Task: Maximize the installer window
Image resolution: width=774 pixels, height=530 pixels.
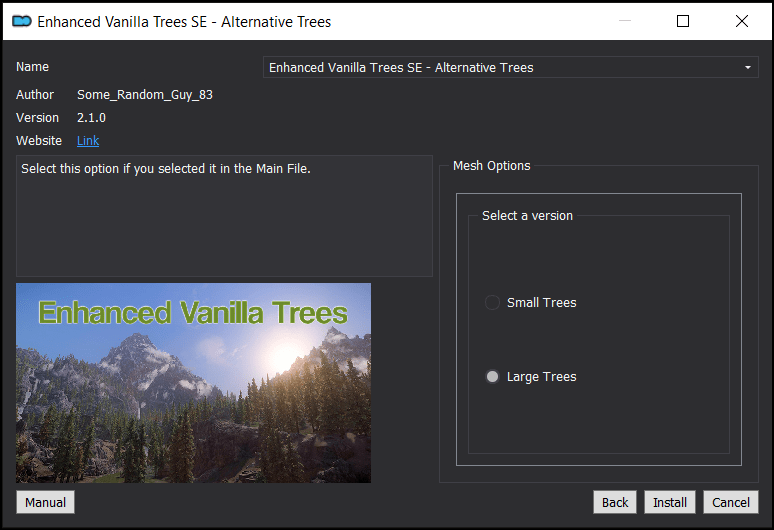Action: (683, 21)
